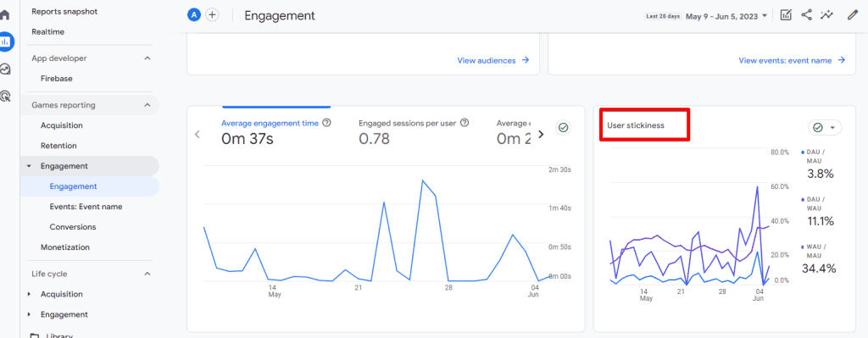Collapse the Games reporting section
Screen dimensions: 868x338
147,105
